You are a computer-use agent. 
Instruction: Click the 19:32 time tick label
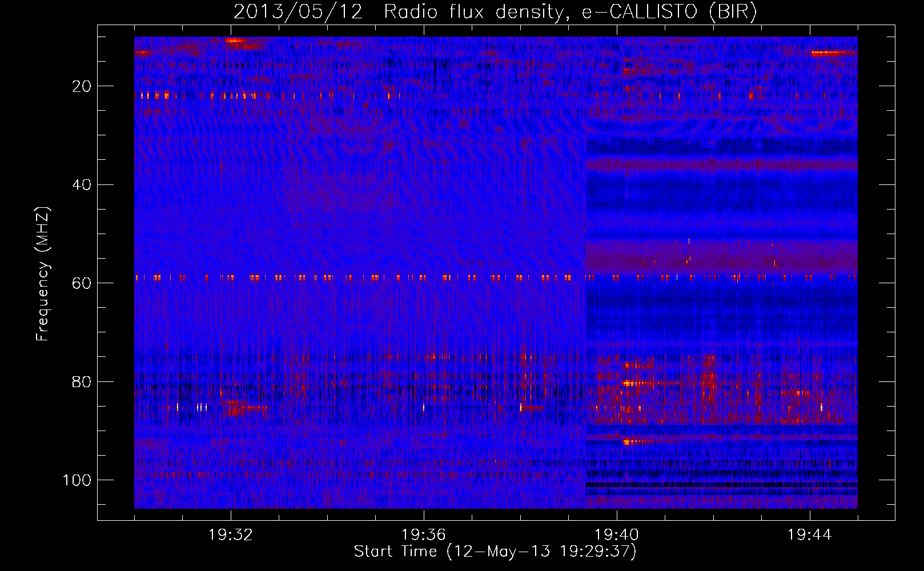(231, 535)
